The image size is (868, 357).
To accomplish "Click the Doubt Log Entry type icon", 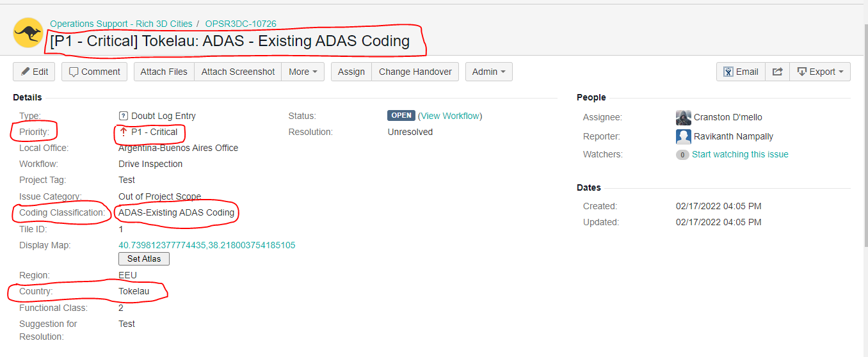I will coord(124,116).
